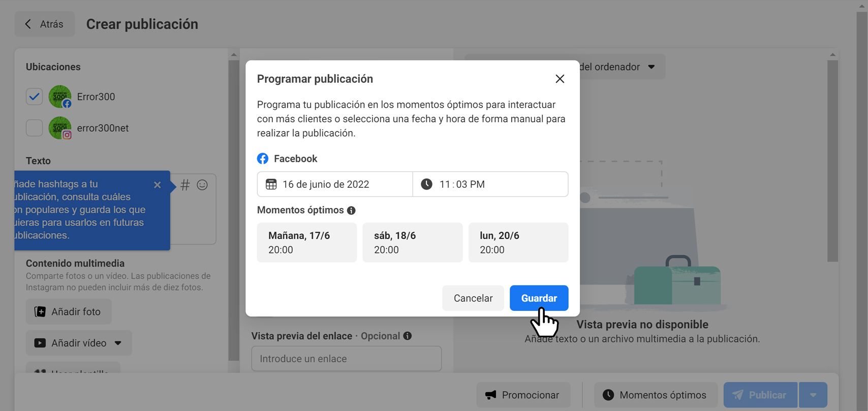Screen dimensions: 868x411
Task: Click the clock icon in time field
Action: click(x=426, y=184)
